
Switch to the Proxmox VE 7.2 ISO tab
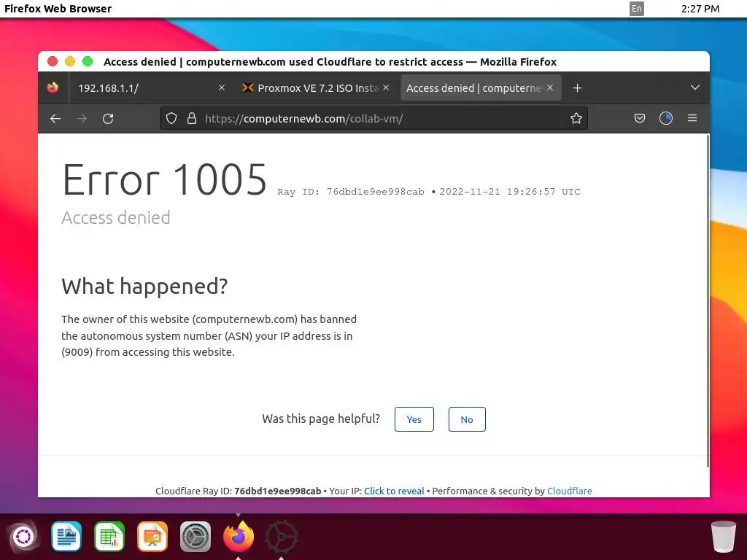click(x=316, y=88)
